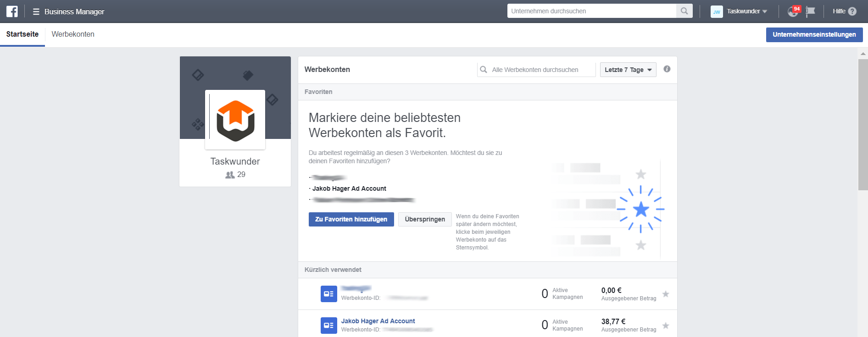This screenshot has width=868, height=337.
Task: Click the search magnifier button in top bar
Action: (x=684, y=11)
